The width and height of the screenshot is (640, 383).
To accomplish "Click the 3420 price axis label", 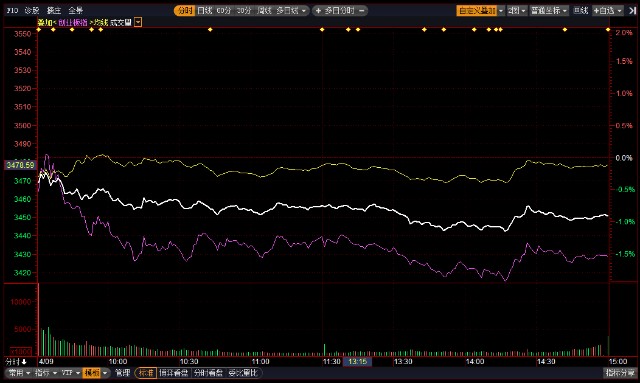I will [22, 273].
